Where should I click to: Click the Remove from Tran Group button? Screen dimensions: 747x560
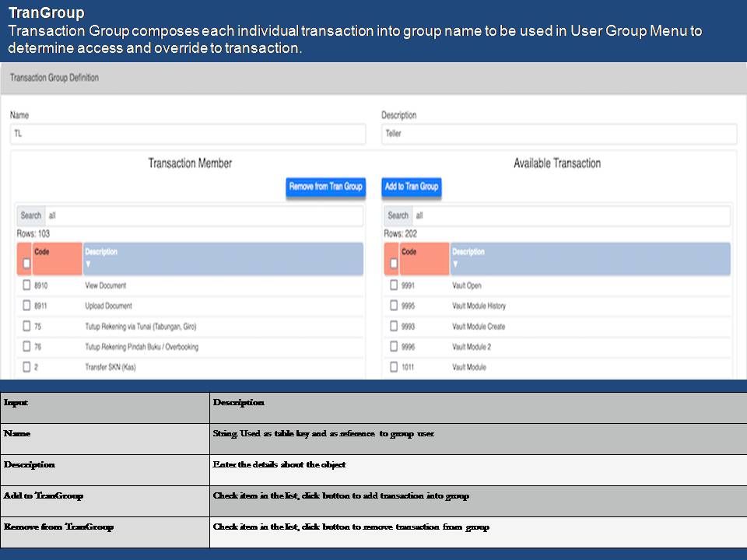point(325,187)
